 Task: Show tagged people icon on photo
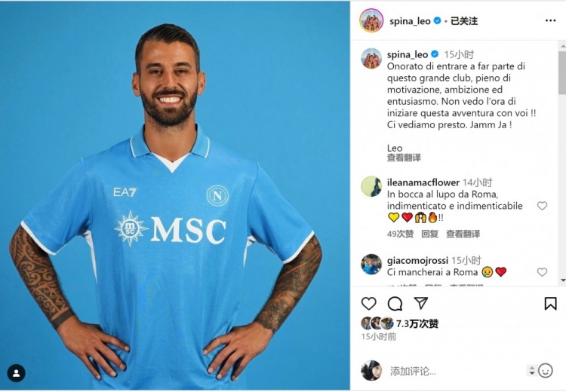[17, 373]
